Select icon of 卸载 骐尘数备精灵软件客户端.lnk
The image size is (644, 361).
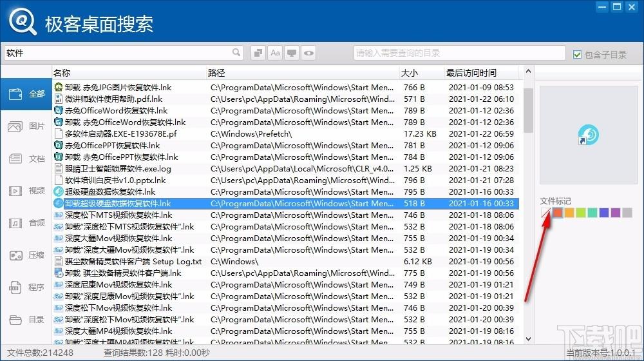click(59, 273)
